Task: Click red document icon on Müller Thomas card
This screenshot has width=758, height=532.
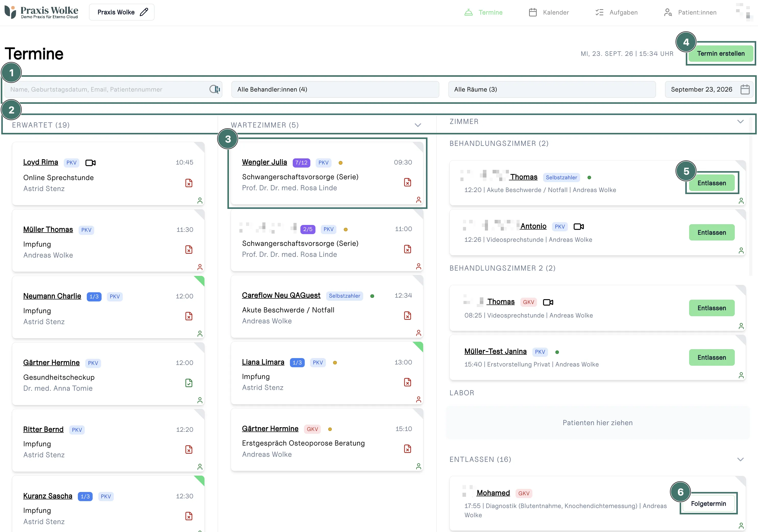Action: coord(189,250)
